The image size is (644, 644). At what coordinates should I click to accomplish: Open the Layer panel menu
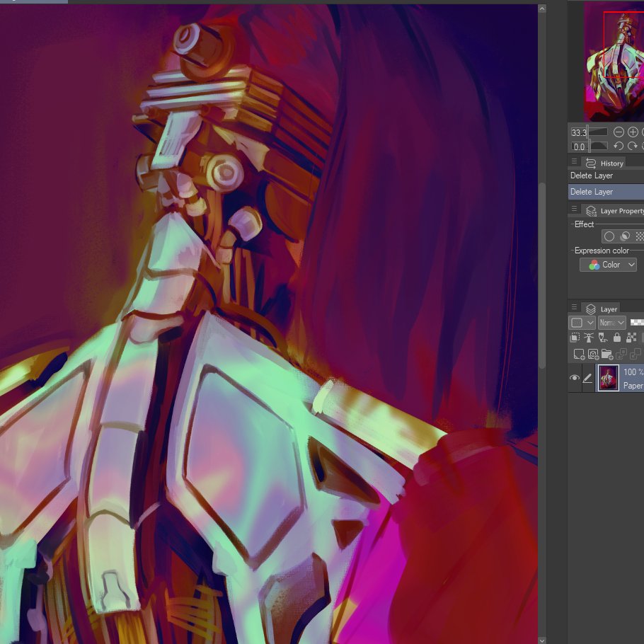point(573,307)
